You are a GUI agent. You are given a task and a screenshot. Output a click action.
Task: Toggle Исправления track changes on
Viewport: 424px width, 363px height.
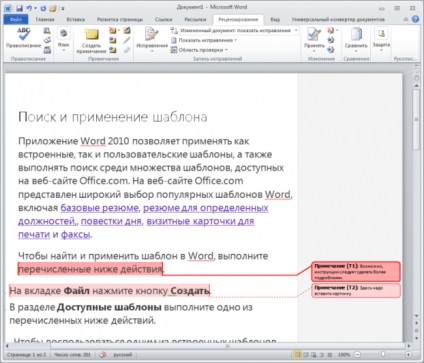pos(152,40)
